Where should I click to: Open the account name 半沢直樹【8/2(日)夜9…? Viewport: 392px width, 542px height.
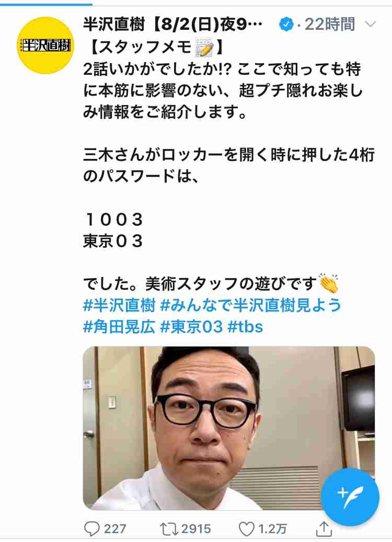click(173, 24)
